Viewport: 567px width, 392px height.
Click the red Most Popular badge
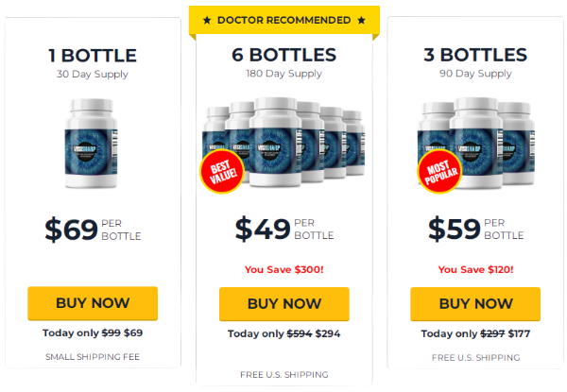[x=439, y=172]
